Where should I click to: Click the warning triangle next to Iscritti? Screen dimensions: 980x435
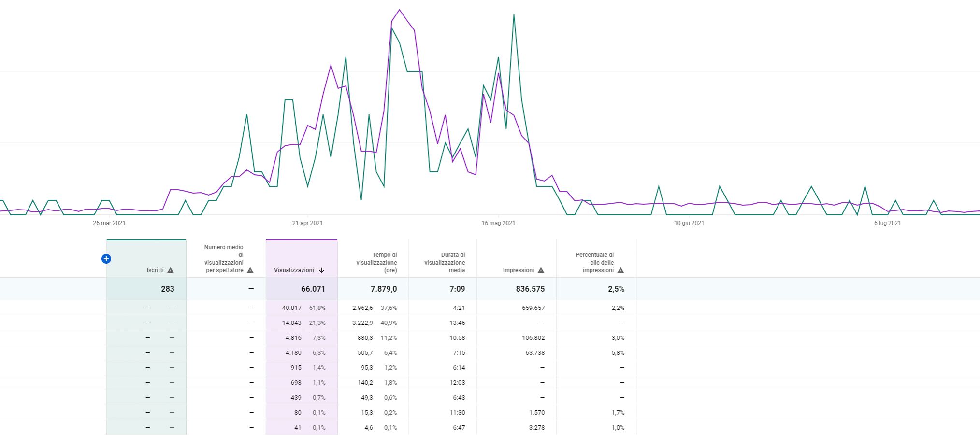(171, 270)
